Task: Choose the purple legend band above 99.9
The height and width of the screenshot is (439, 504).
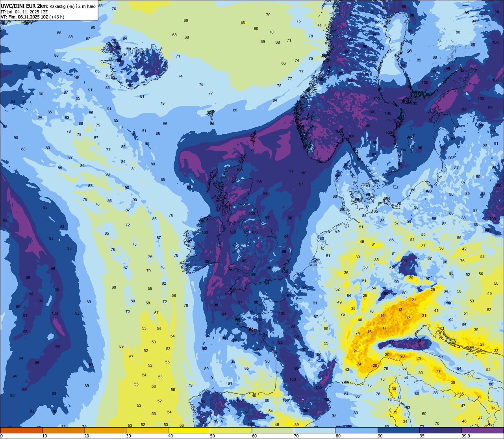Action: point(482,430)
